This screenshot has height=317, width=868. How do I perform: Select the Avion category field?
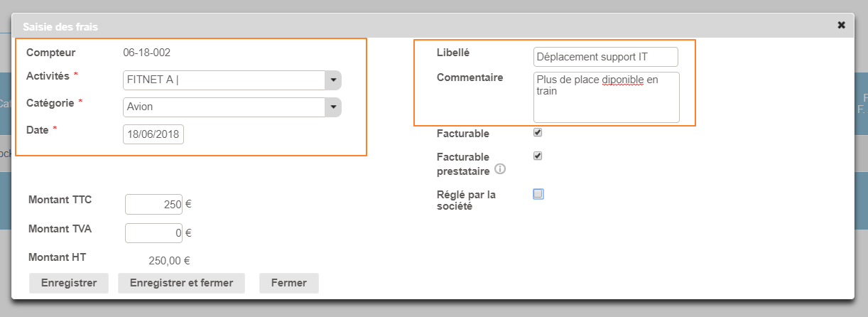pos(223,107)
